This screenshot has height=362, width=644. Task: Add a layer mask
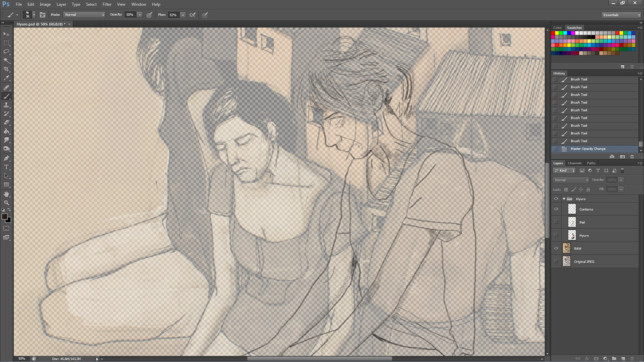[596, 358]
